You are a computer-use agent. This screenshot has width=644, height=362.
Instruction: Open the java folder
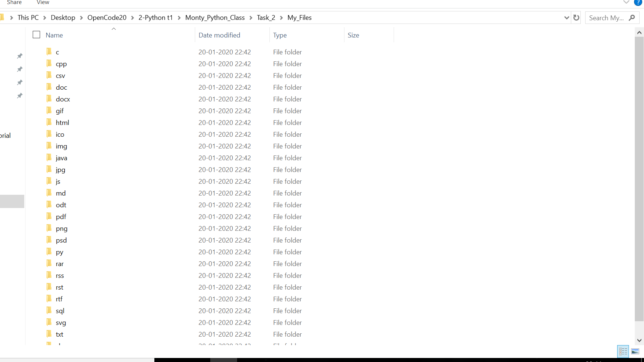(61, 158)
